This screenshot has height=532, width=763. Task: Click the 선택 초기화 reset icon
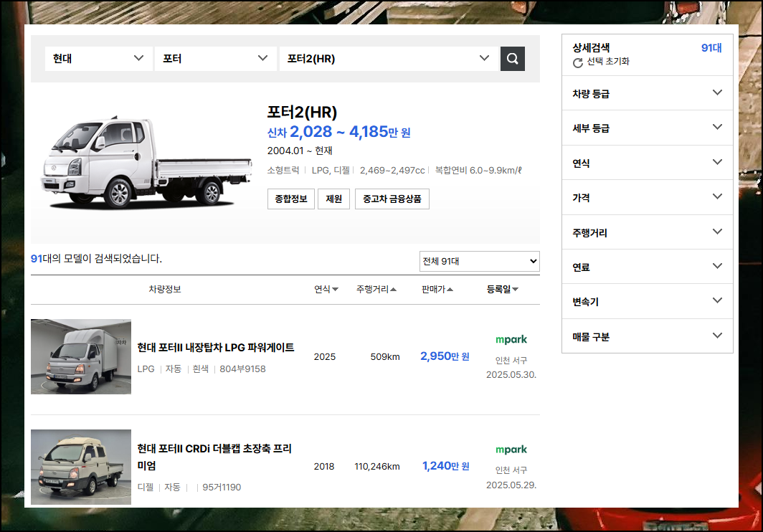tap(577, 63)
